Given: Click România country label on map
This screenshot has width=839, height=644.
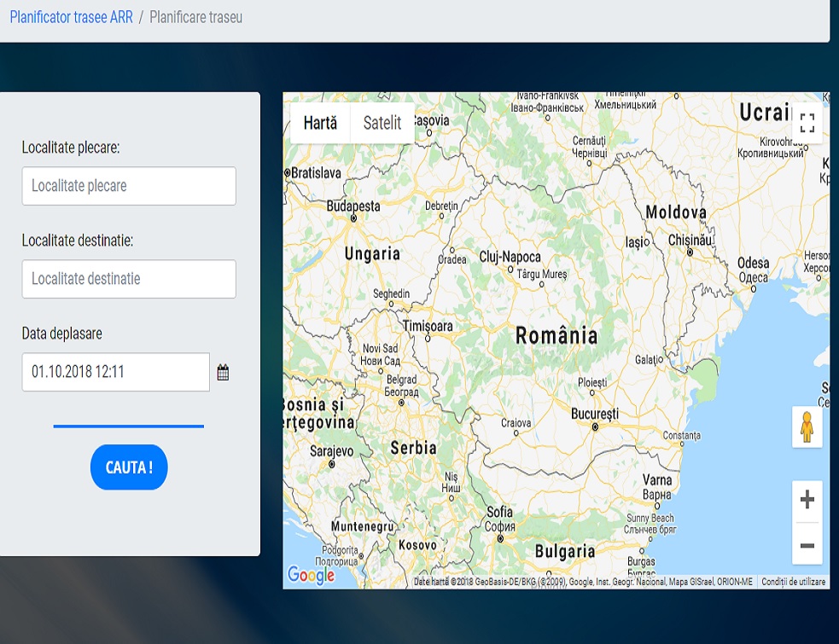Looking at the screenshot, I should click(x=556, y=336).
